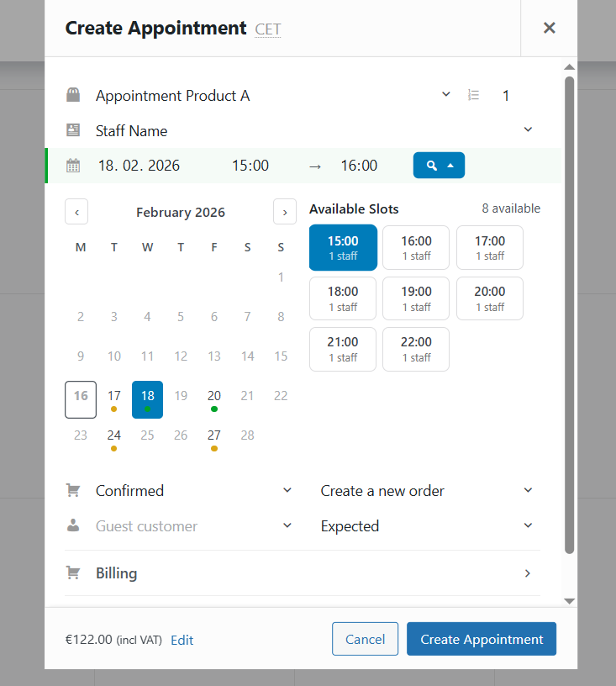
Task: Click the quantity list icon before the number 1
Action: (473, 95)
